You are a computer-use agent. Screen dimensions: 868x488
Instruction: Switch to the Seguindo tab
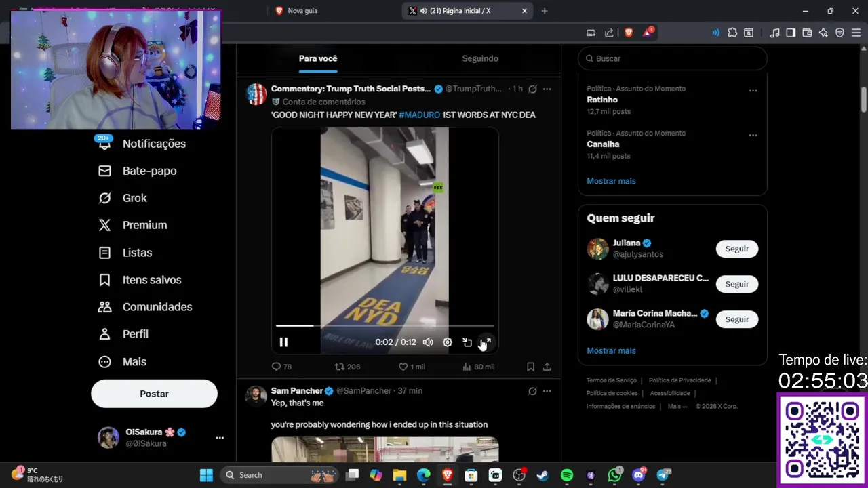tap(480, 58)
